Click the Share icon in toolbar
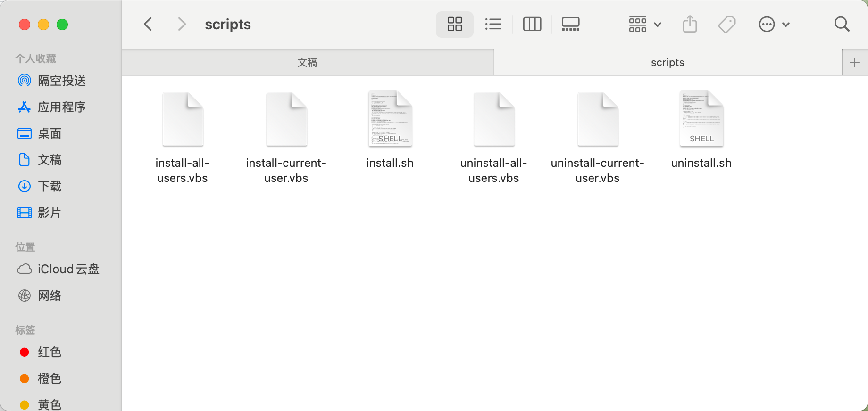868x411 pixels. [x=690, y=24]
